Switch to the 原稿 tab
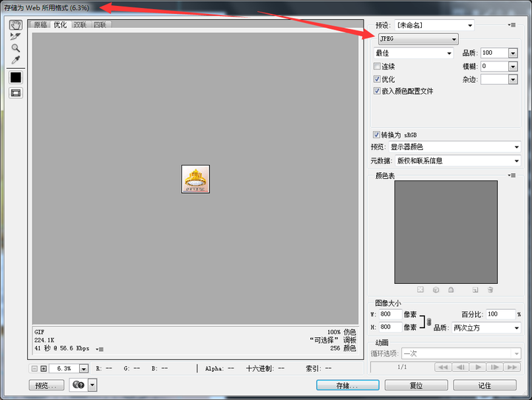 tap(41, 24)
